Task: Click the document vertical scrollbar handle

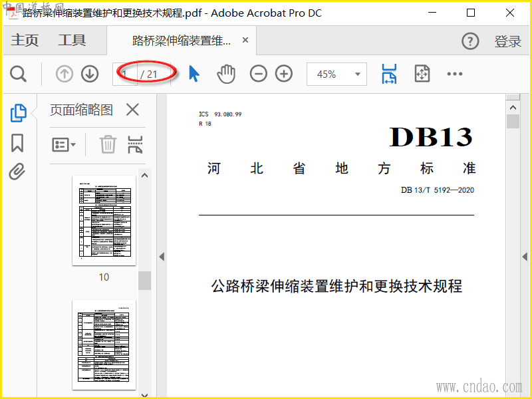Action: pyautogui.click(x=513, y=121)
